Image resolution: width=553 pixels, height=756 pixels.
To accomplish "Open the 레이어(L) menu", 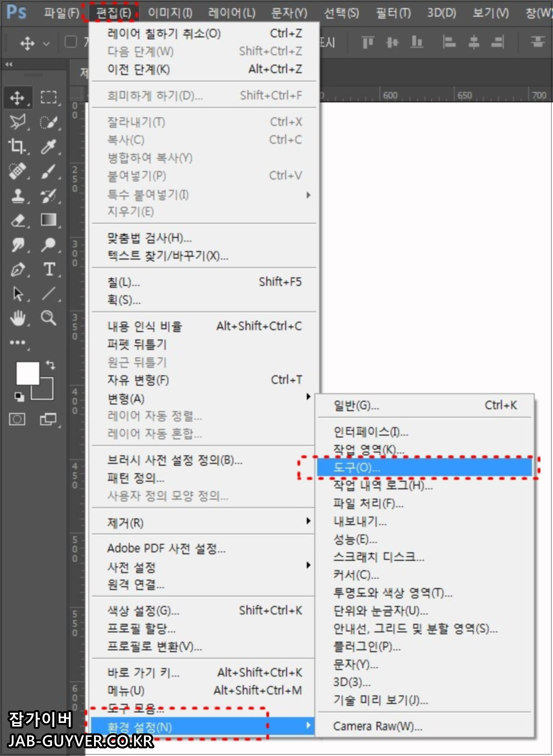I will 232,13.
